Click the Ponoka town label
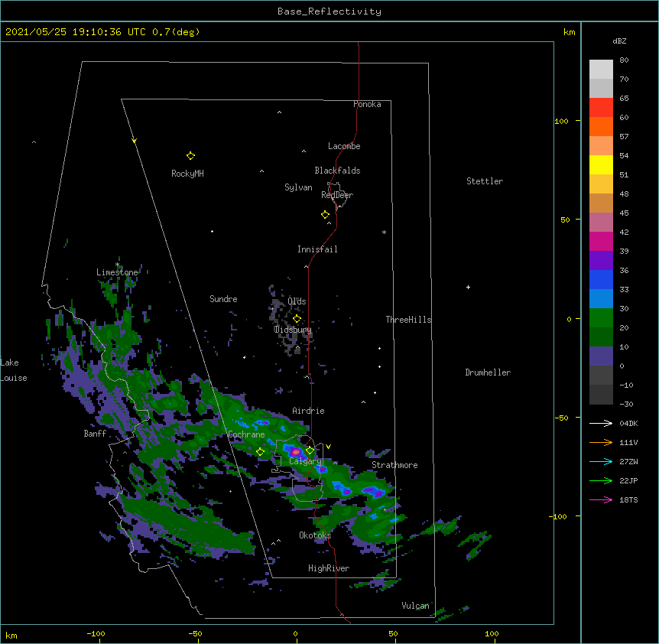The width and height of the screenshot is (659, 644). click(367, 104)
